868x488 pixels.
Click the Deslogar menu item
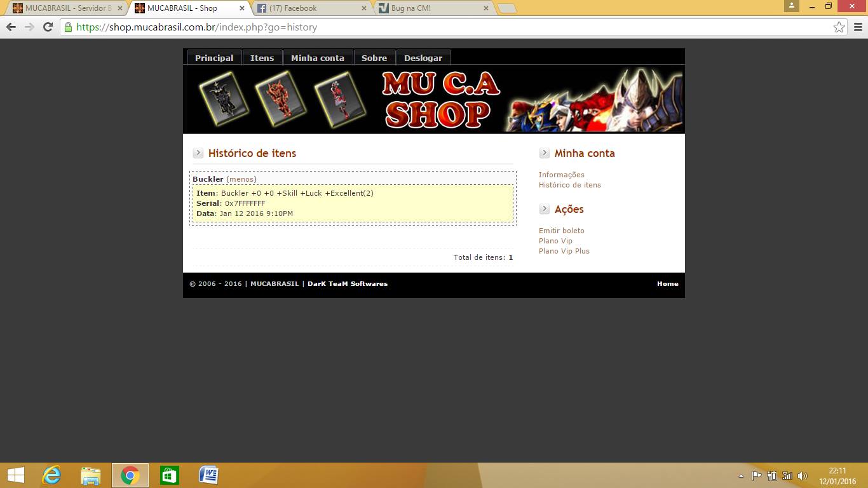click(423, 58)
